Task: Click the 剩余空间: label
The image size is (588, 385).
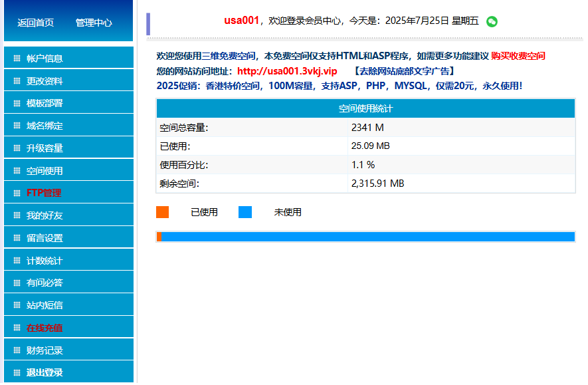Action: 179,184
